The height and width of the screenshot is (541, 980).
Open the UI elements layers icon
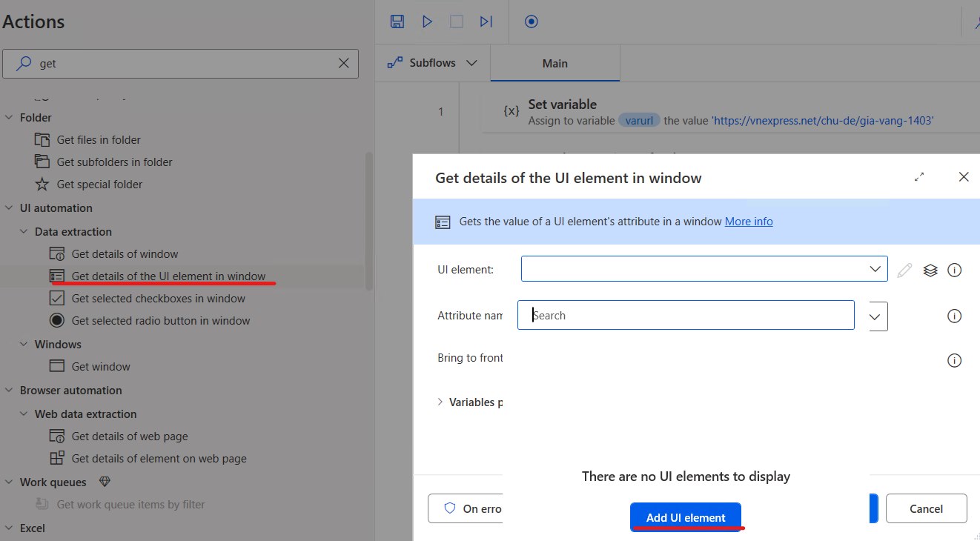point(930,270)
